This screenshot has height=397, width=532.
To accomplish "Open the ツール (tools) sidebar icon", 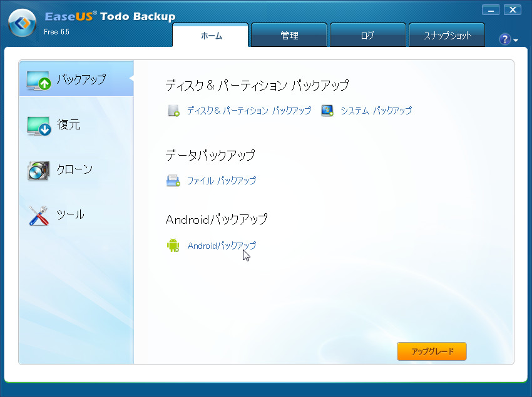I will [39, 214].
